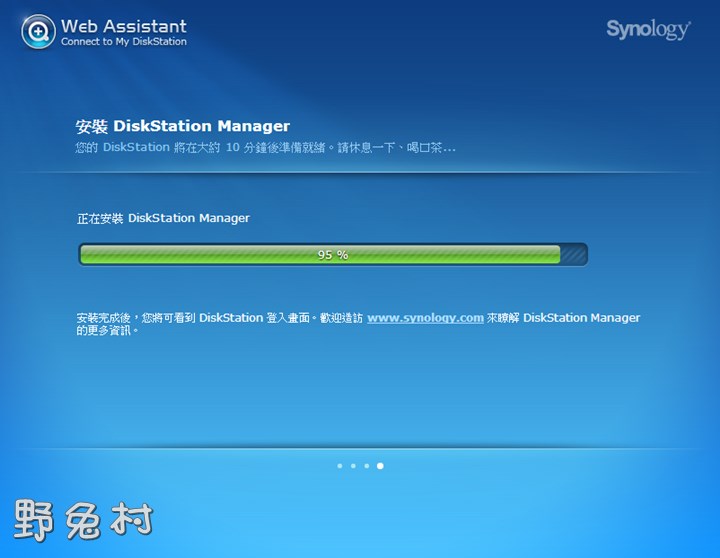
Task: Click the '正在安裝 DiskStation Manager' status text
Action: [x=163, y=218]
